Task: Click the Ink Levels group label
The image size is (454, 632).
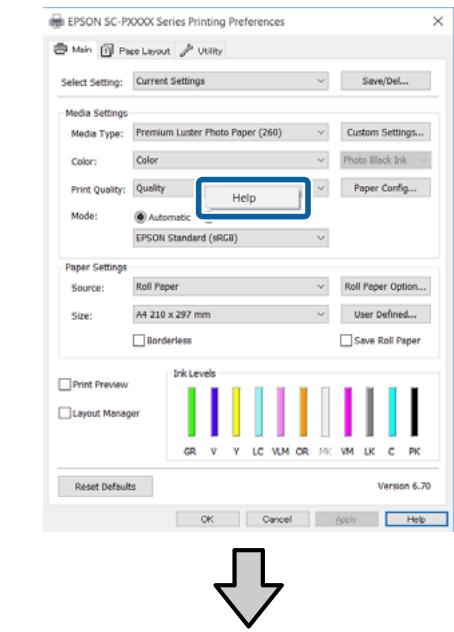Action: pyautogui.click(x=194, y=374)
